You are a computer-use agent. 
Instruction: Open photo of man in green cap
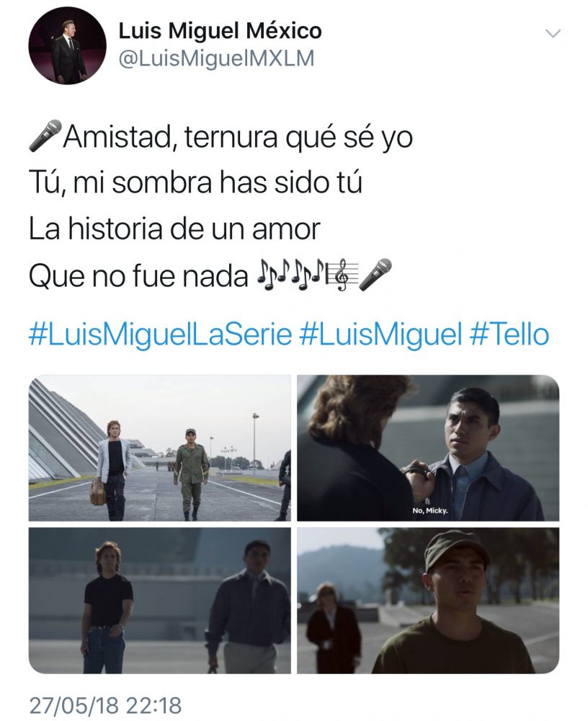(428, 601)
